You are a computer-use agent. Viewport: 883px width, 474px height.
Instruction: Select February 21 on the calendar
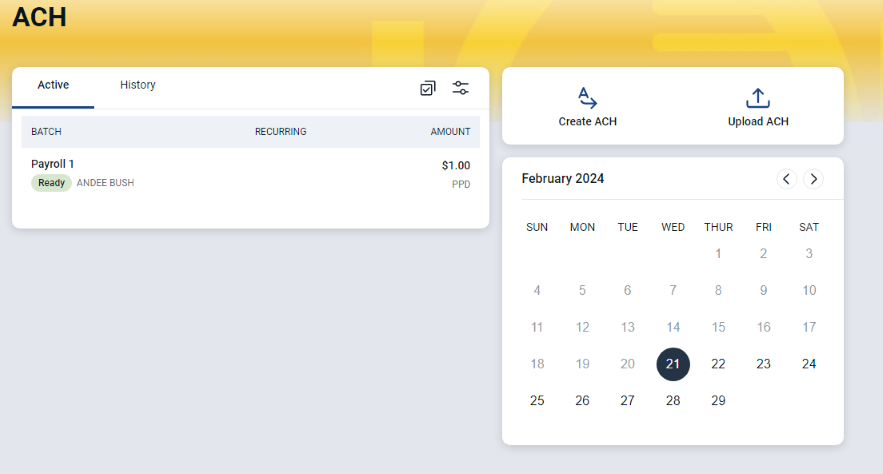tap(673, 364)
